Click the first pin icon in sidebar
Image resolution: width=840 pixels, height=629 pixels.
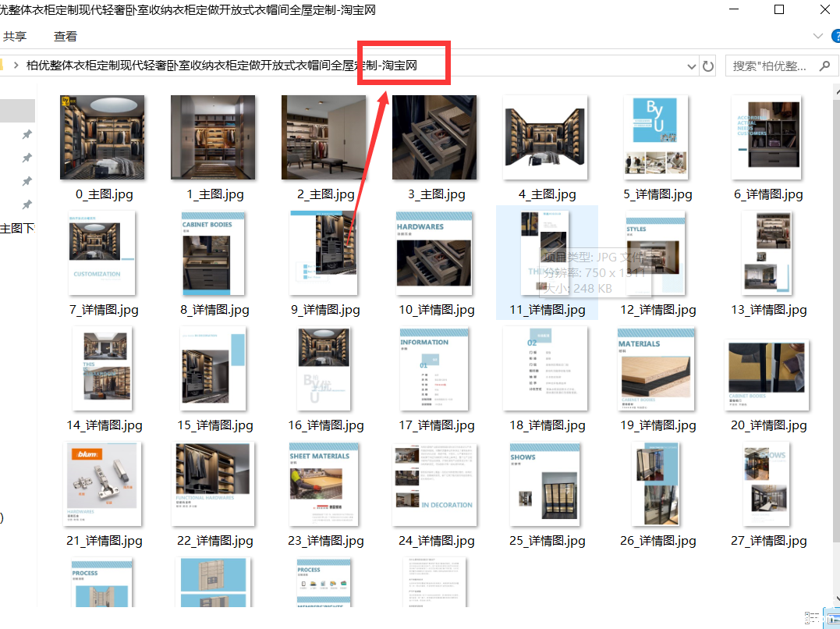click(x=27, y=135)
